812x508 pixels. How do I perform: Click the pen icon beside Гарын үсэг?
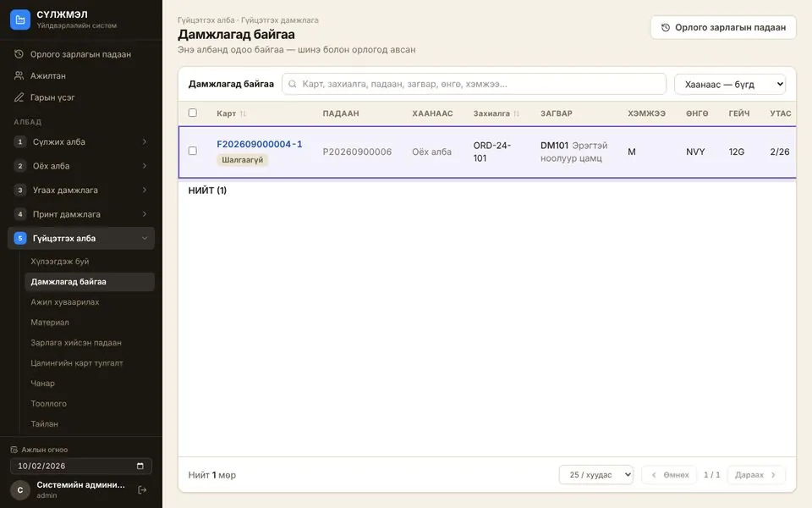click(19, 97)
